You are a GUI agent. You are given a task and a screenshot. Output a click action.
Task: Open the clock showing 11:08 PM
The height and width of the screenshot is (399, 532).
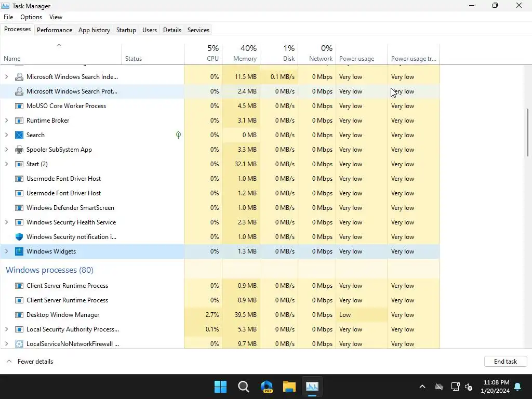(x=495, y=387)
